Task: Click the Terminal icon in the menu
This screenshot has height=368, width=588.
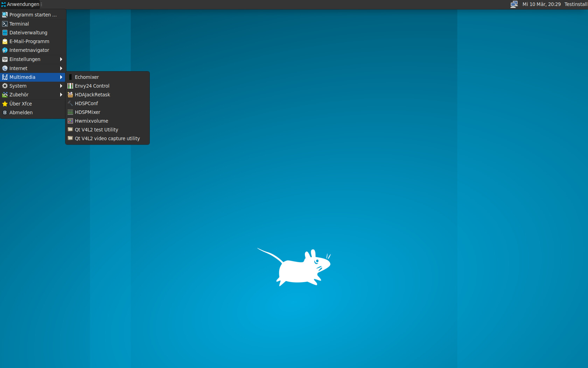Action: tap(5, 24)
